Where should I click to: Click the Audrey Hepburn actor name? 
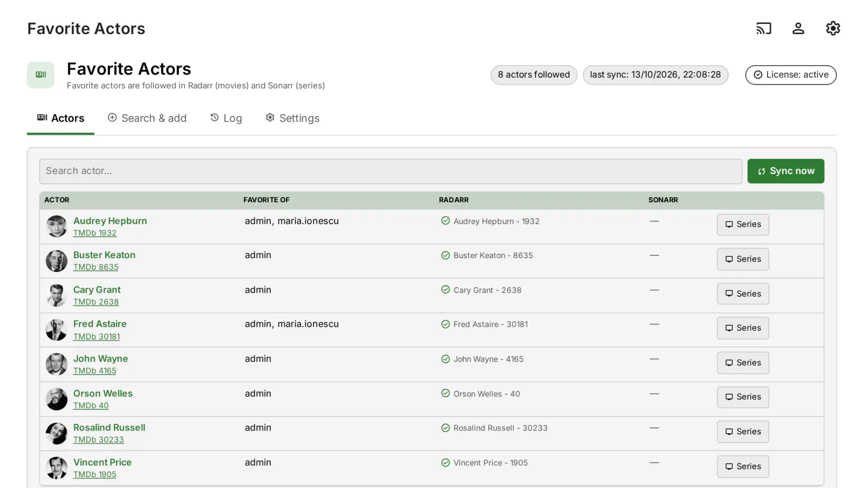[x=110, y=221]
